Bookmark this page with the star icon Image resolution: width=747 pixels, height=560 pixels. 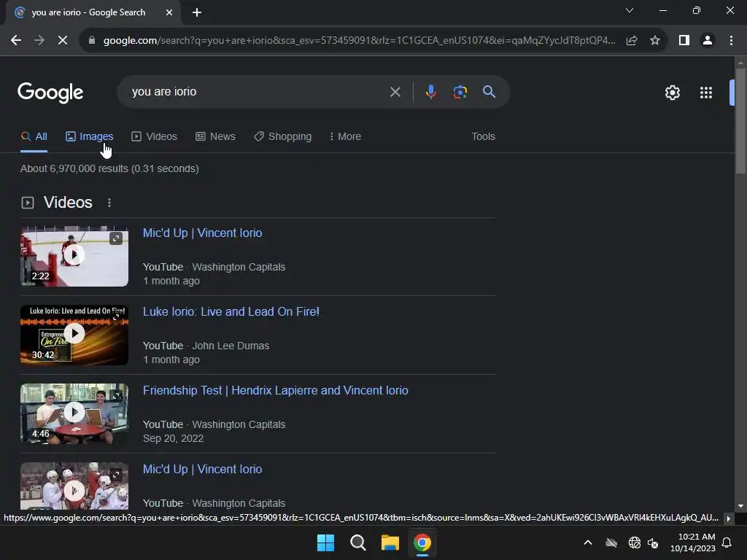pyautogui.click(x=655, y=41)
